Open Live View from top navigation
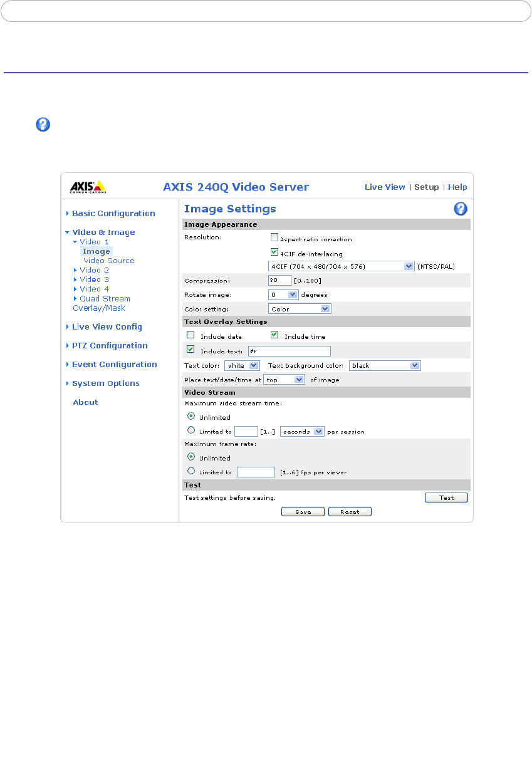The image size is (532, 765). pyautogui.click(x=385, y=187)
